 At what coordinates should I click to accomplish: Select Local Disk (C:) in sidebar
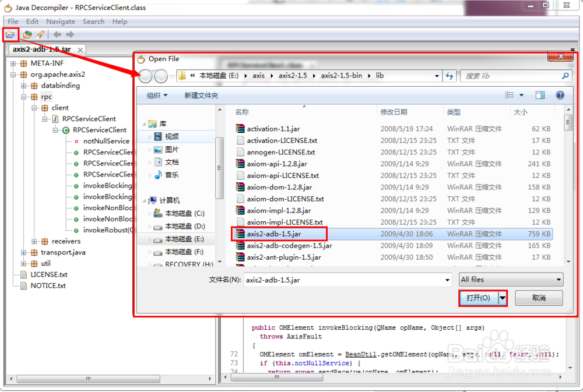184,213
